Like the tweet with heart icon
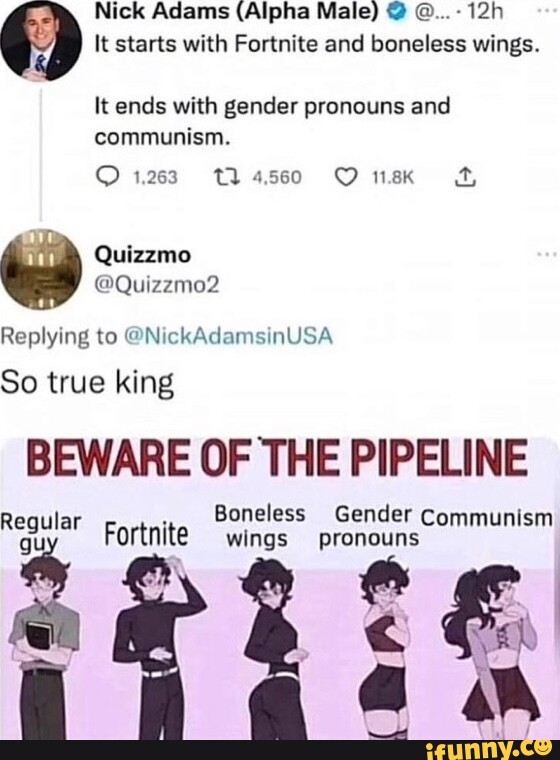Viewport: 560px width, 760px height. [x=345, y=177]
